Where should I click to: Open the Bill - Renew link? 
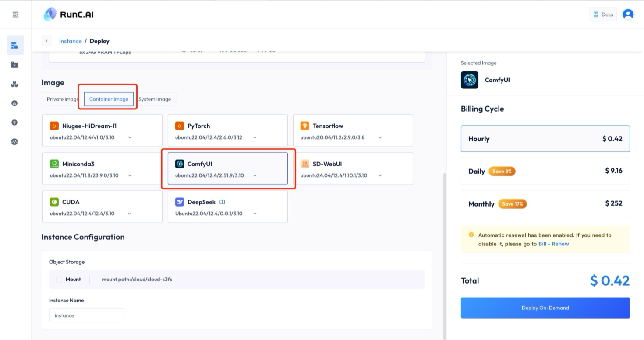point(553,244)
